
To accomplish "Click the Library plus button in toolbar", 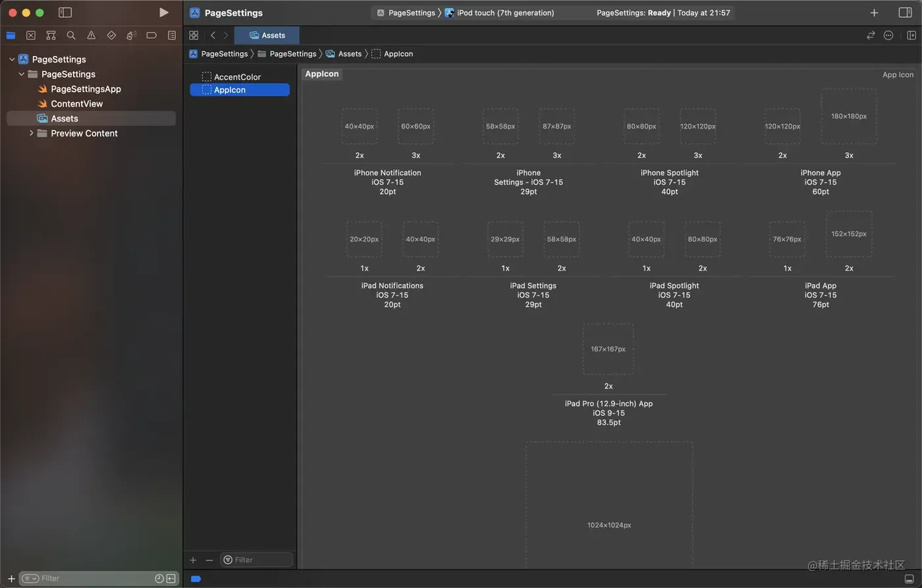I will (x=874, y=13).
